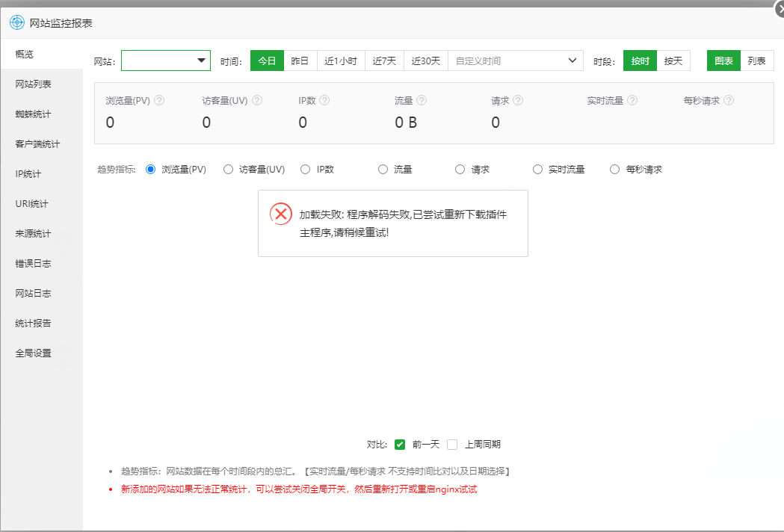Select the IP数 trend radio button
The width and height of the screenshot is (784, 532).
[x=306, y=170]
